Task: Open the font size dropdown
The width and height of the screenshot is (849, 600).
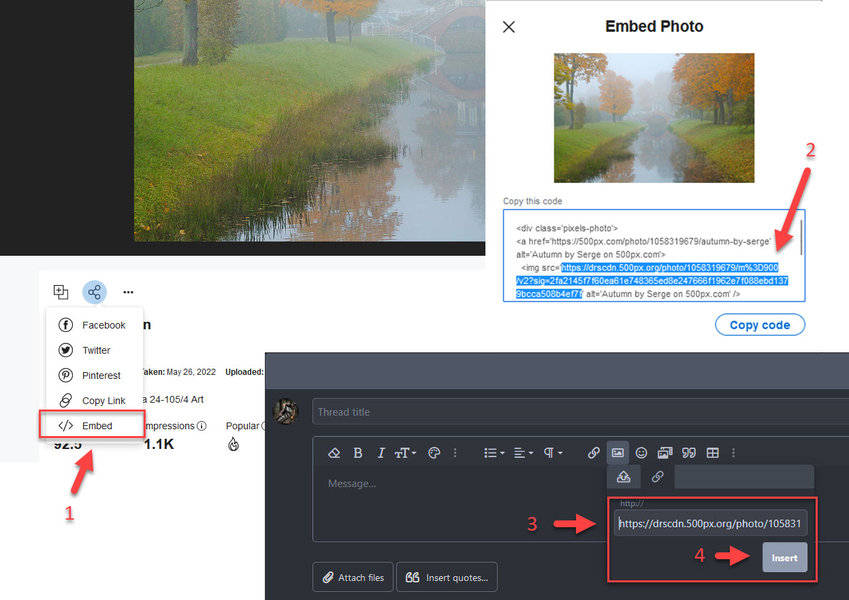Action: pyautogui.click(x=405, y=453)
